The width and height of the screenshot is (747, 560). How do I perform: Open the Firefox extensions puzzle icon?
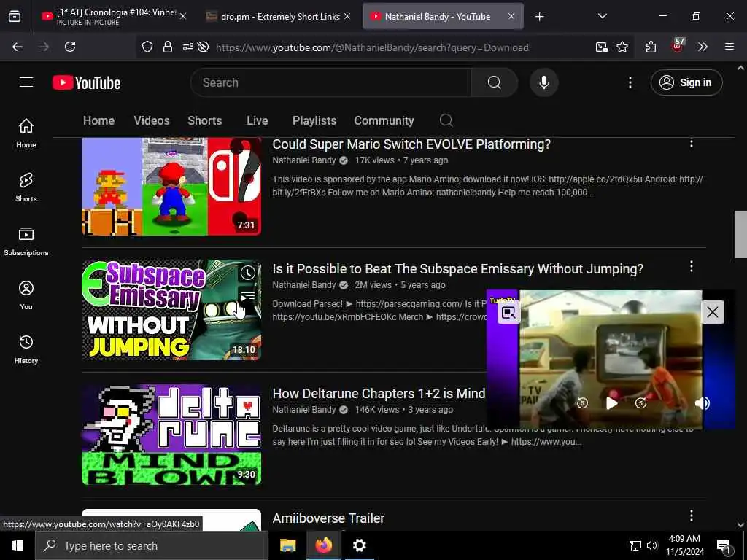(651, 47)
